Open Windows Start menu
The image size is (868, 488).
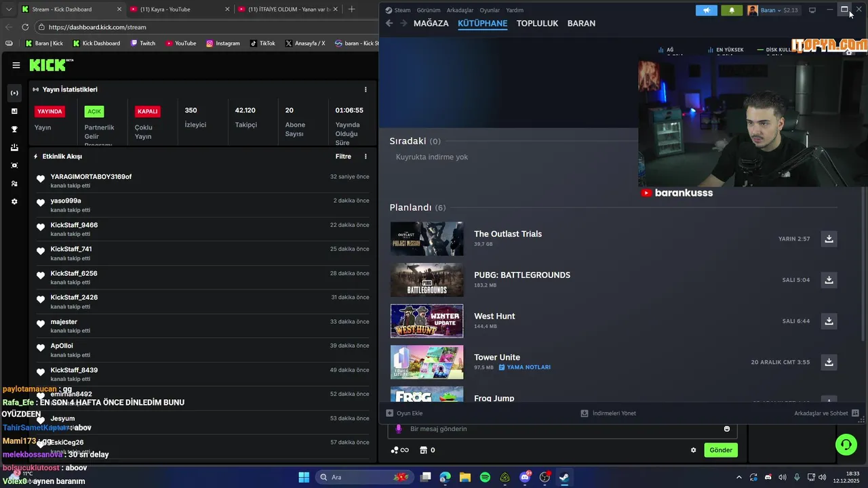(x=304, y=477)
